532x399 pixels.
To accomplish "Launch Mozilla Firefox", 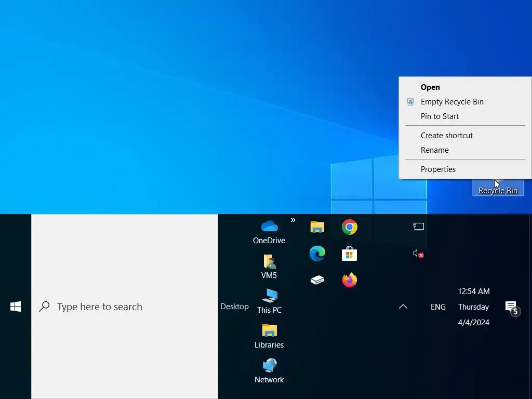I will coord(350,280).
